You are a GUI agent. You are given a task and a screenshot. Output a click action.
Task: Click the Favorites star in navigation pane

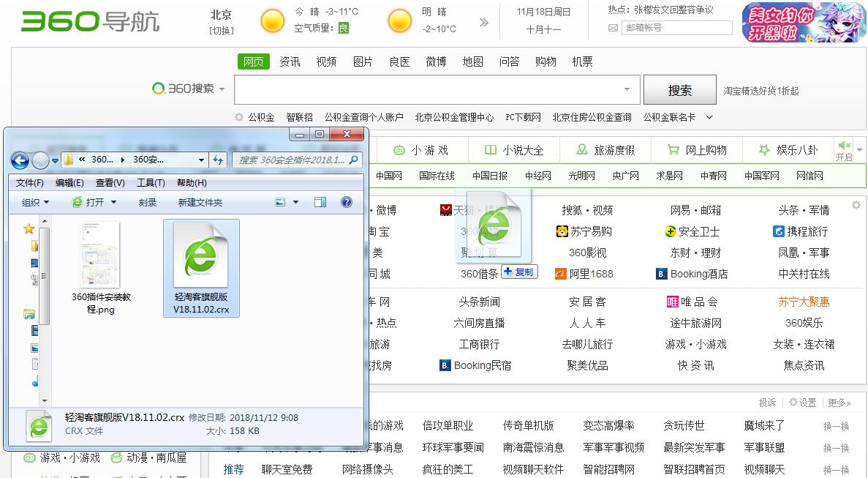click(29, 228)
